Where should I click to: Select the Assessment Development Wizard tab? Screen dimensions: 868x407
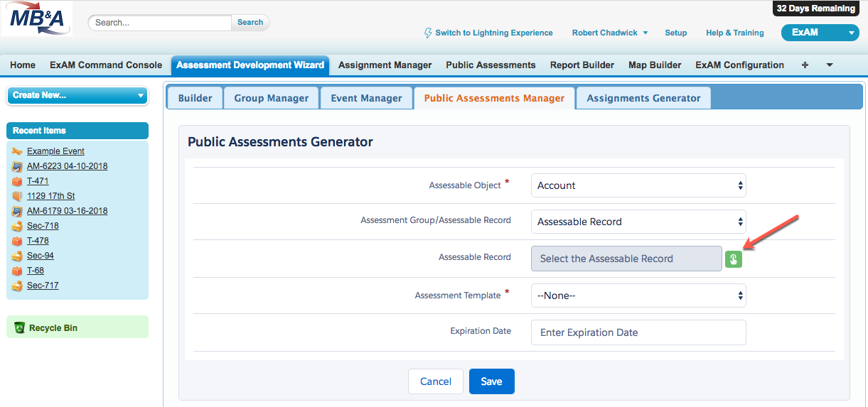[250, 65]
